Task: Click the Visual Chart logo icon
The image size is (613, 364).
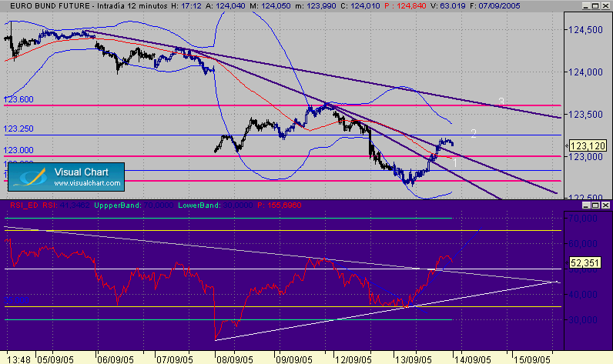Action: pos(31,177)
